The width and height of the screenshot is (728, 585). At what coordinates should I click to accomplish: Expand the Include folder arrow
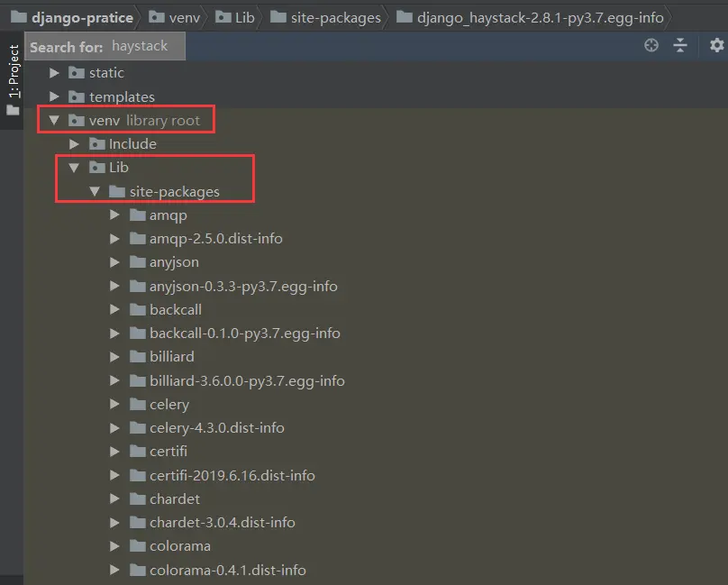click(x=74, y=144)
